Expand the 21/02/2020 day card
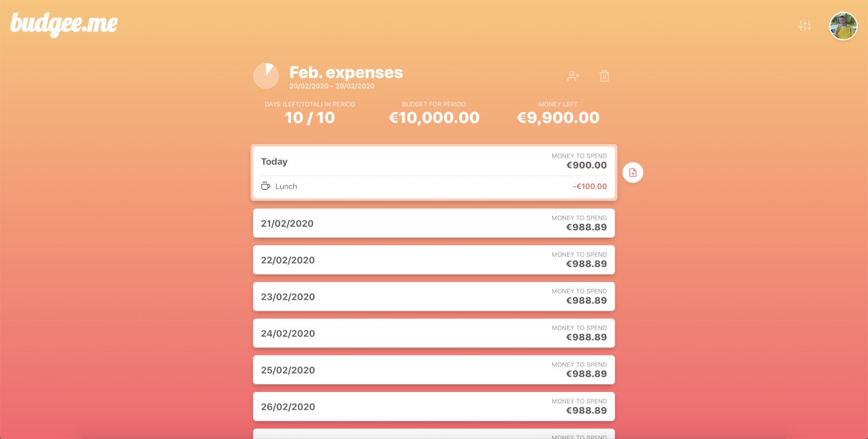The width and height of the screenshot is (868, 439). point(433,223)
